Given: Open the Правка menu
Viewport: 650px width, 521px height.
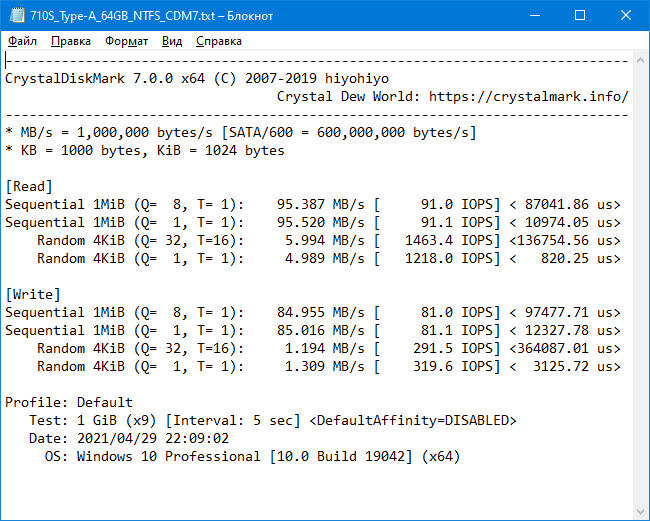Looking at the screenshot, I should click(x=70, y=41).
